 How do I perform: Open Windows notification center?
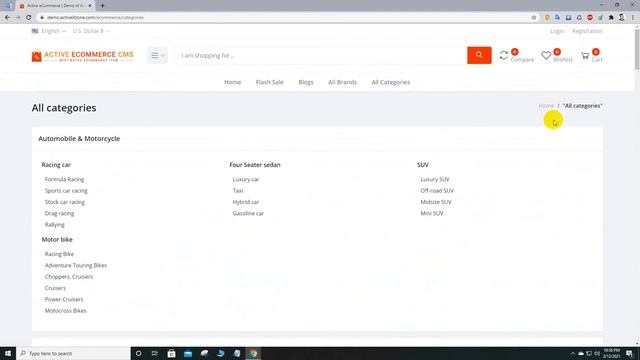click(x=630, y=353)
